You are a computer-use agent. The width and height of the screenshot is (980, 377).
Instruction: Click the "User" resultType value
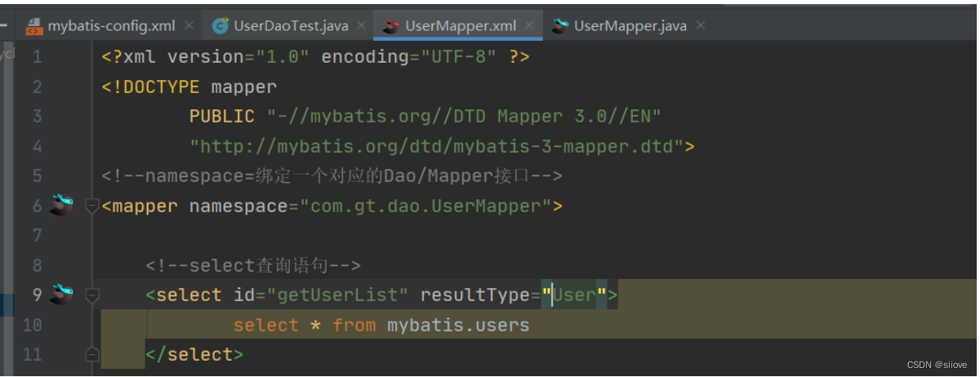click(574, 295)
